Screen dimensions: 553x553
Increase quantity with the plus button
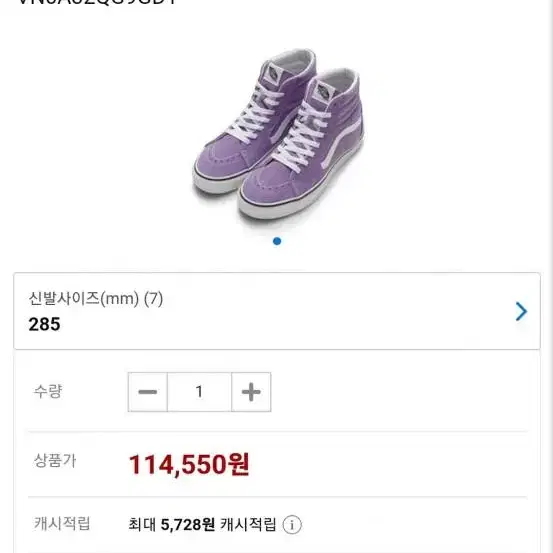point(251,392)
